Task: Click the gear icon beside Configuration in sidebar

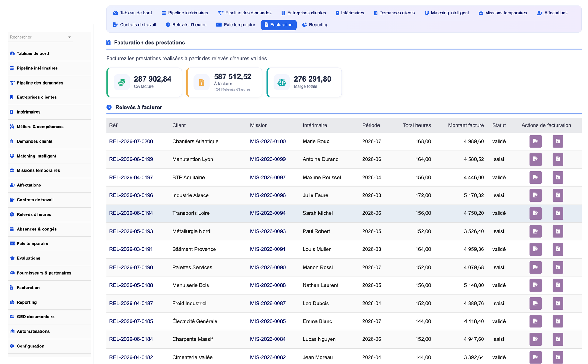Action: click(x=12, y=346)
